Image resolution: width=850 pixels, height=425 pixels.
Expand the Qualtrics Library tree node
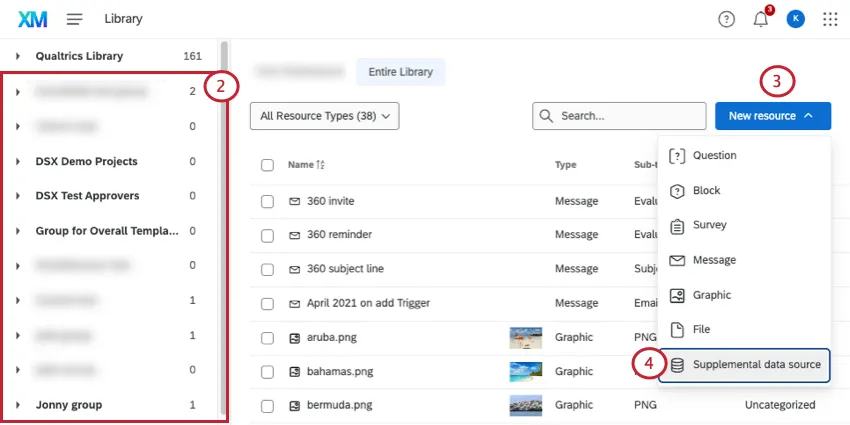click(18, 56)
